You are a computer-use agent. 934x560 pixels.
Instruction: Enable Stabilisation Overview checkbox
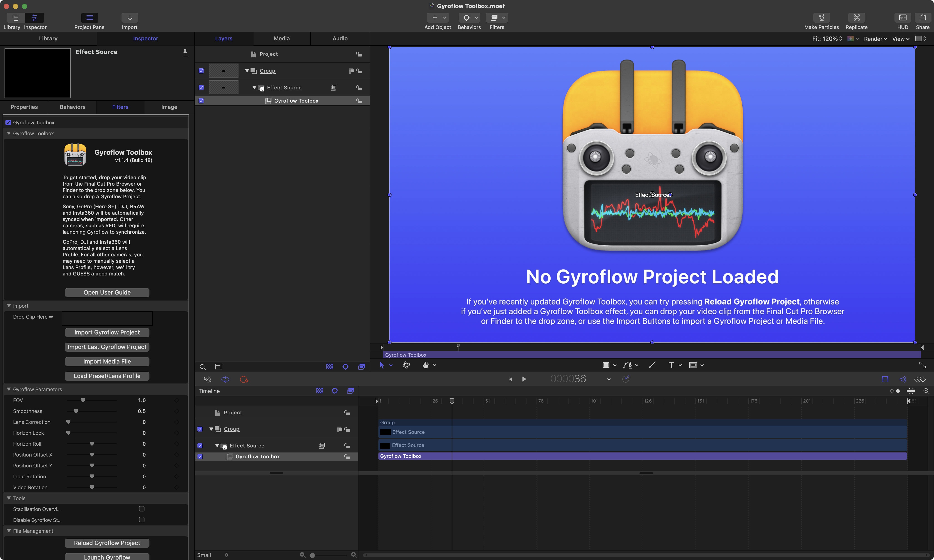pyautogui.click(x=142, y=509)
